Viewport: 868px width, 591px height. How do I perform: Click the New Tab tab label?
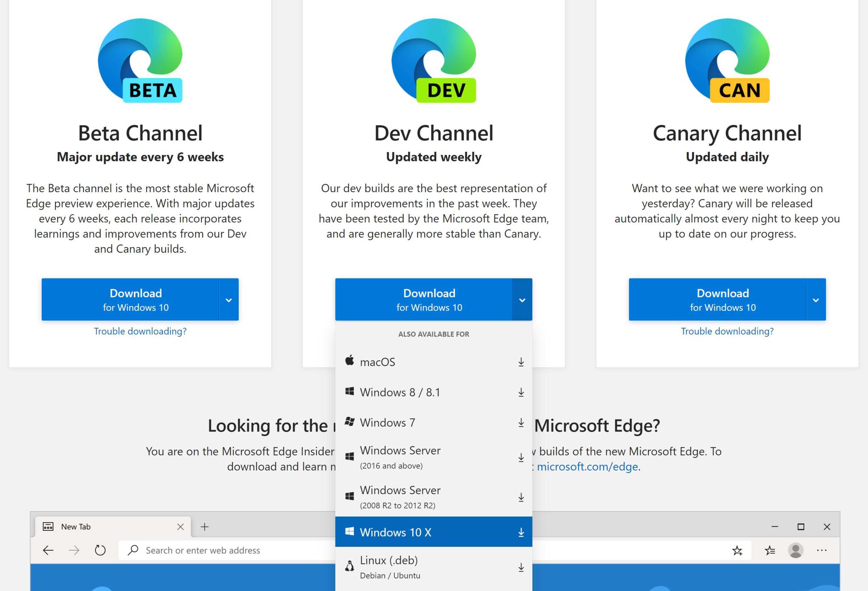[x=76, y=527]
